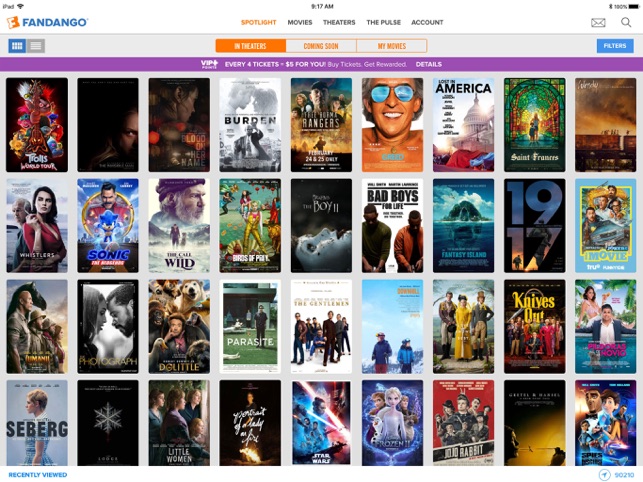Open Brahms The Boy II poster

click(321, 226)
